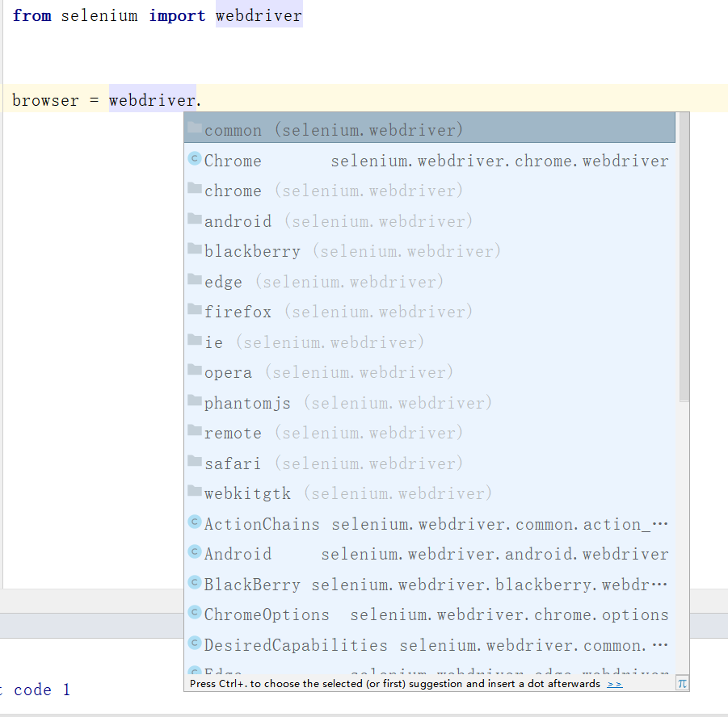Click the folder icon beside lowercase chrome
This screenshot has width=728, height=717.
click(x=195, y=188)
